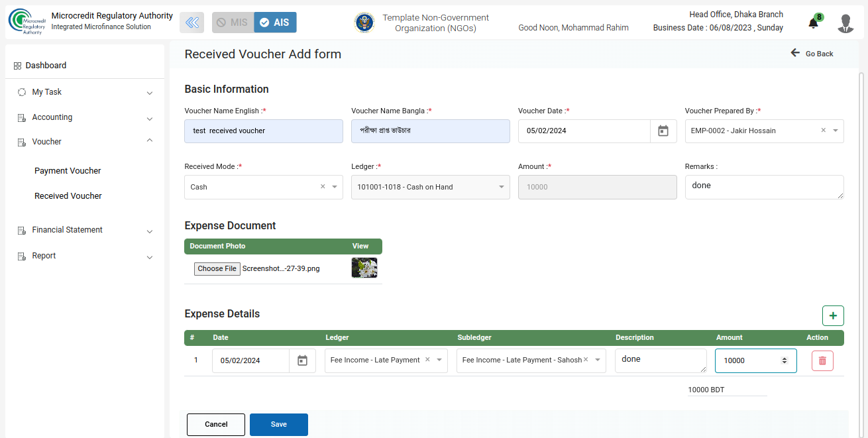868x438 pixels.
Task: Open the Voucher Prepared By dropdown
Action: click(835, 131)
